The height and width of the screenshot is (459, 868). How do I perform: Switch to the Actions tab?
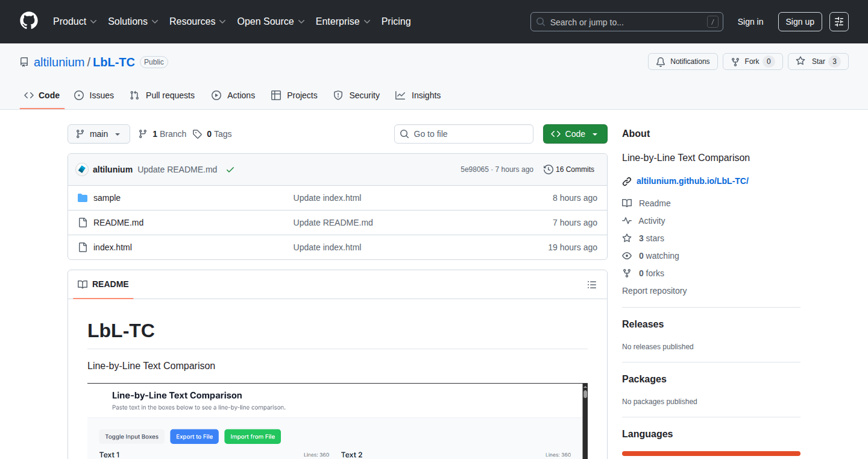point(233,95)
